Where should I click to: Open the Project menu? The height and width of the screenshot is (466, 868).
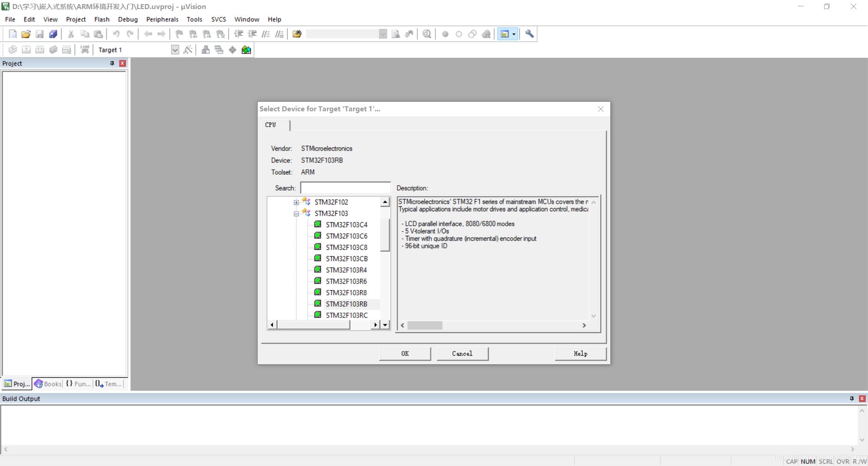pyautogui.click(x=75, y=19)
